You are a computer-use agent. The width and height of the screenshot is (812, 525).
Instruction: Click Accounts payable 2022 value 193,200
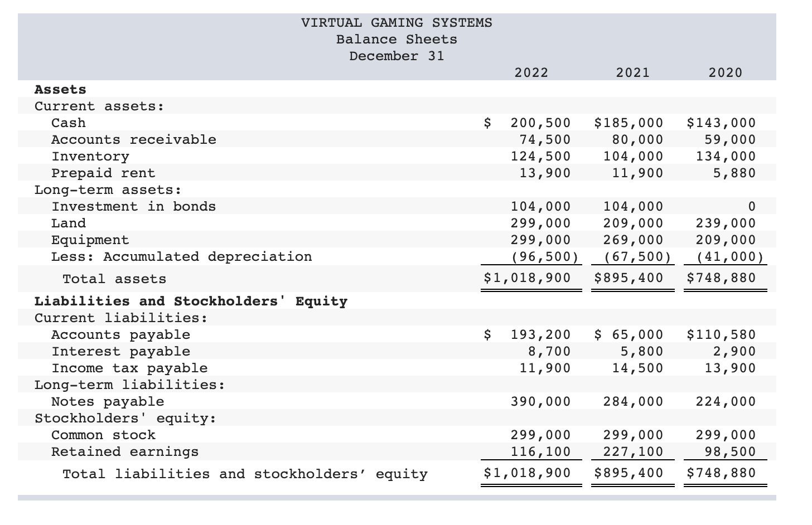coord(541,335)
